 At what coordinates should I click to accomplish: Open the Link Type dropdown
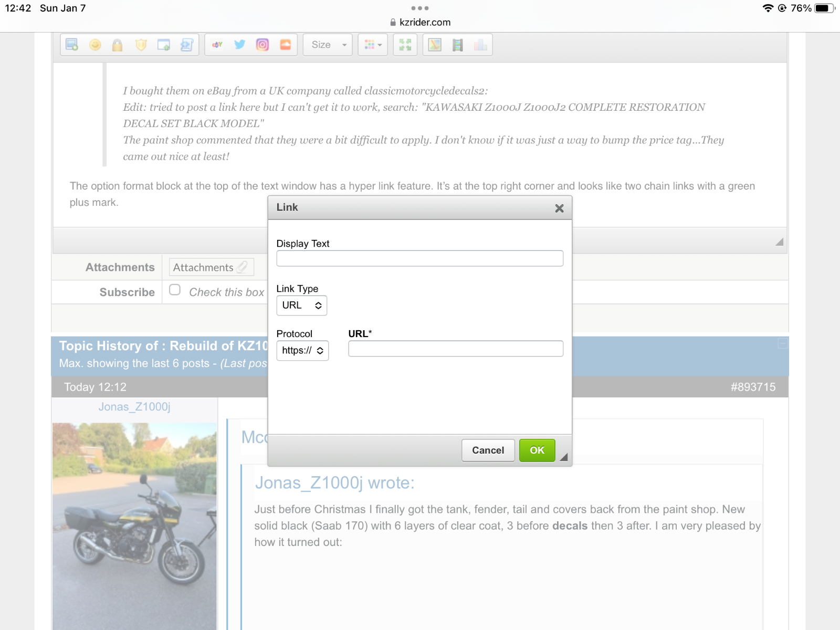[302, 306]
